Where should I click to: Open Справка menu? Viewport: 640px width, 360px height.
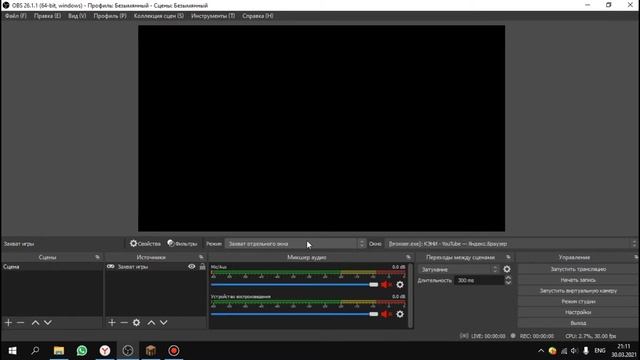[x=258, y=16]
